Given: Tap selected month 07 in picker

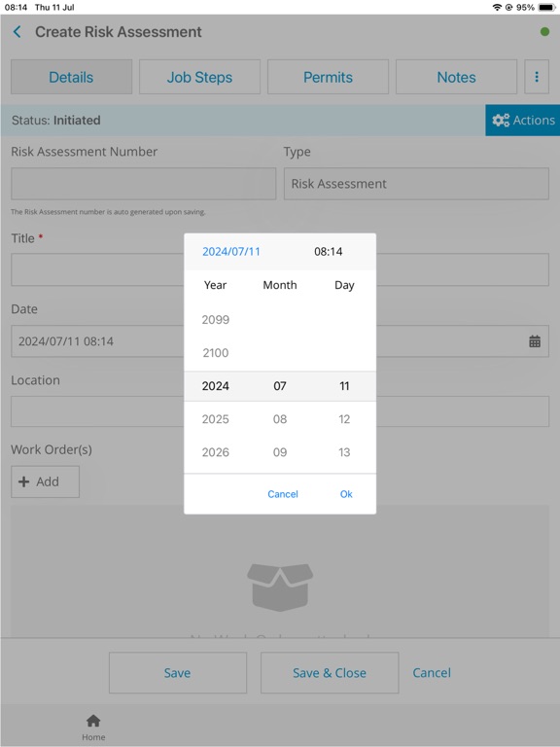Looking at the screenshot, I should coord(280,386).
